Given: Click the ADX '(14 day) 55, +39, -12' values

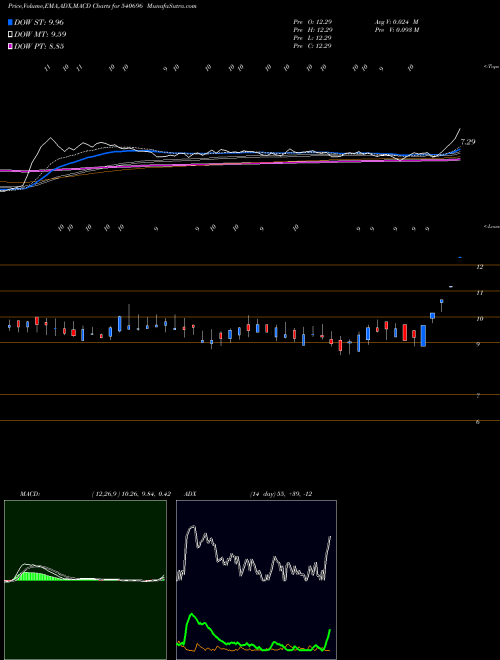Looking at the screenshot, I should 281,494.
